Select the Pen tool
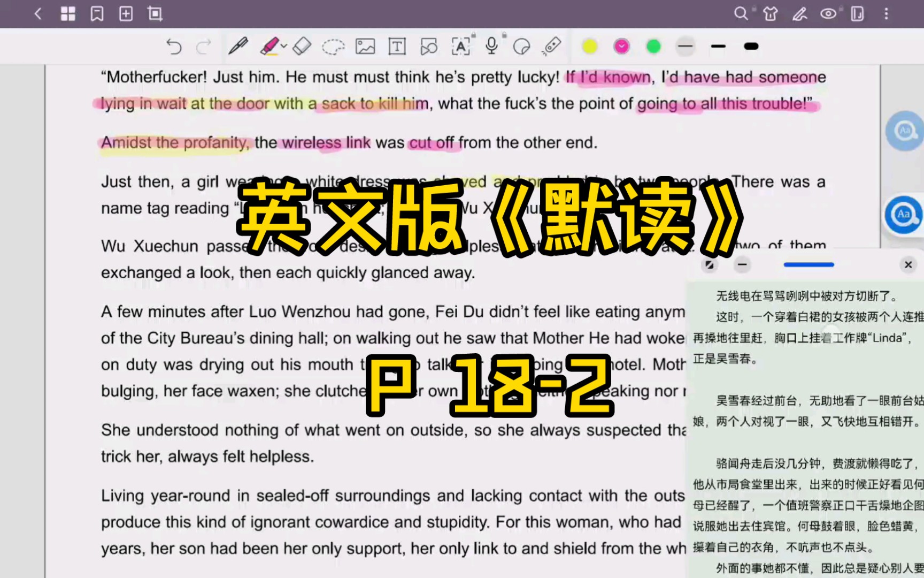The width and height of the screenshot is (924, 578). [238, 46]
